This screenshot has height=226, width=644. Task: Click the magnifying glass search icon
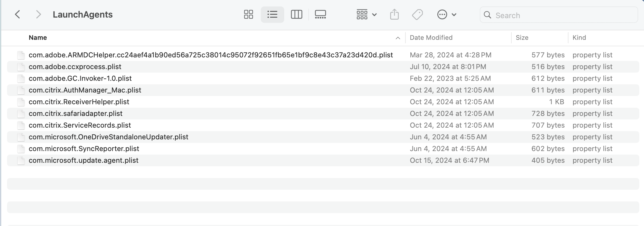coord(487,15)
